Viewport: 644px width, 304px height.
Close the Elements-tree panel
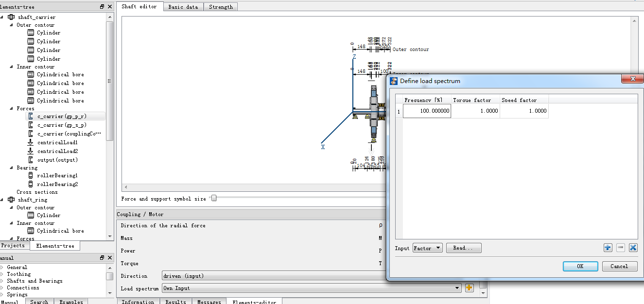click(109, 7)
